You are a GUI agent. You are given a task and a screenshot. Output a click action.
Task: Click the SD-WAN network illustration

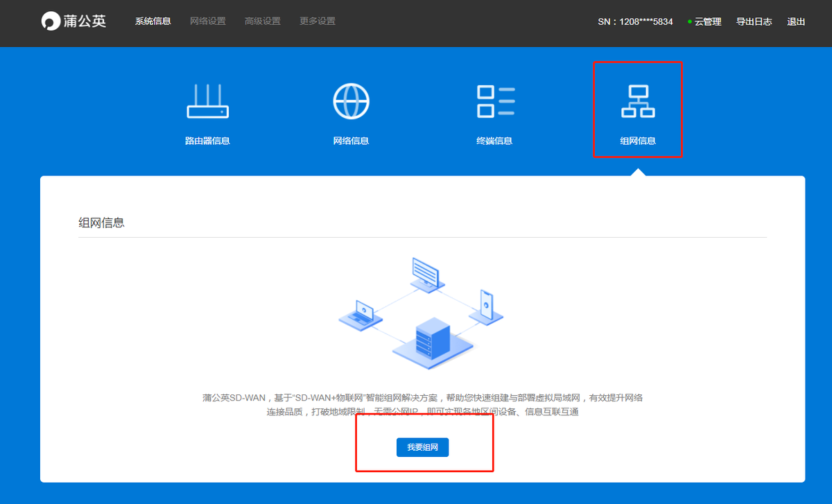pos(422,313)
